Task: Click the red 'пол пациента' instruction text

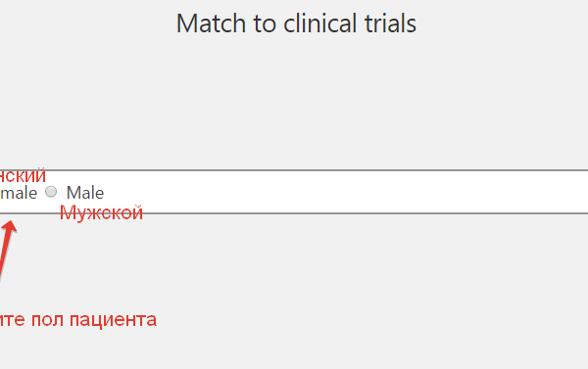Action: (94, 320)
